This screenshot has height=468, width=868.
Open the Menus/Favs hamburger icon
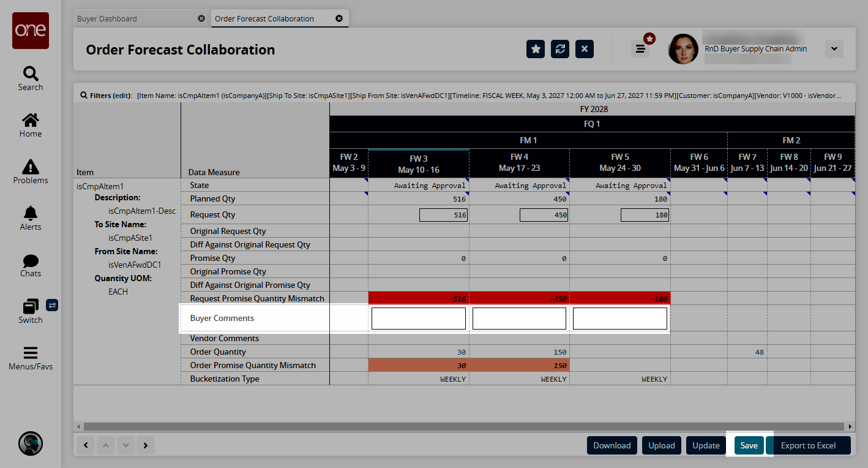(30, 353)
